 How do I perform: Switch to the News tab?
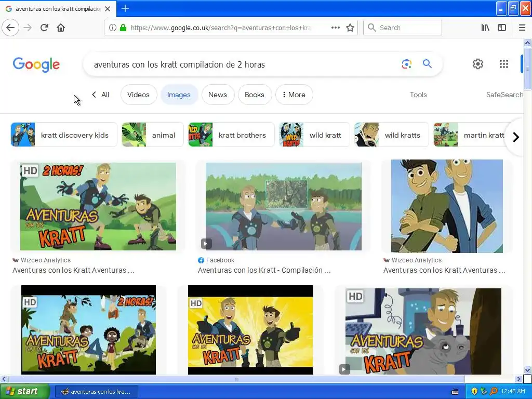[218, 95]
